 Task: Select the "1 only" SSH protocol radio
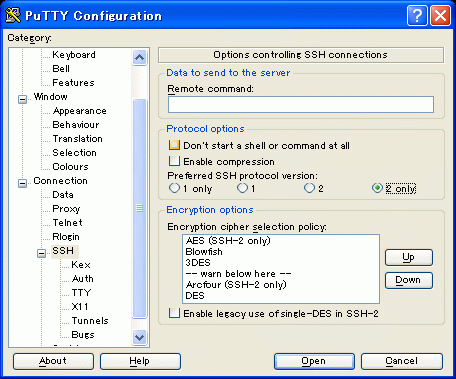pyautogui.click(x=174, y=188)
